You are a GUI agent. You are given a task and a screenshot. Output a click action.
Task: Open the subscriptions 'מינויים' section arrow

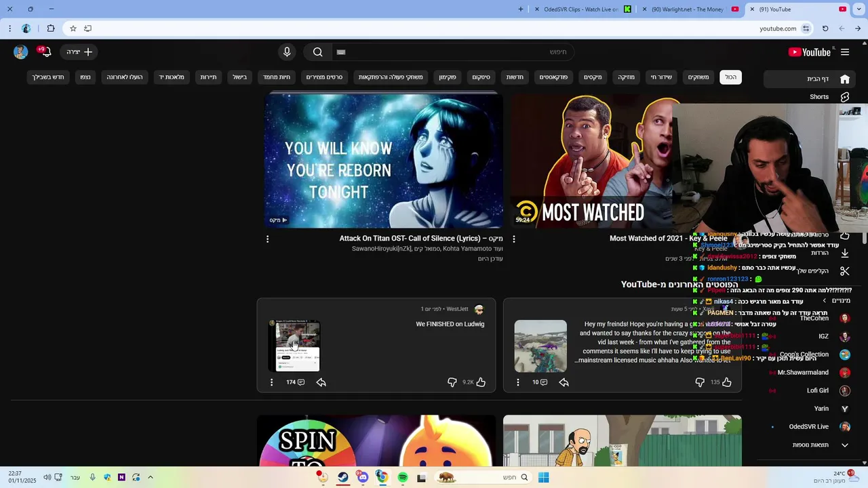[x=825, y=300]
